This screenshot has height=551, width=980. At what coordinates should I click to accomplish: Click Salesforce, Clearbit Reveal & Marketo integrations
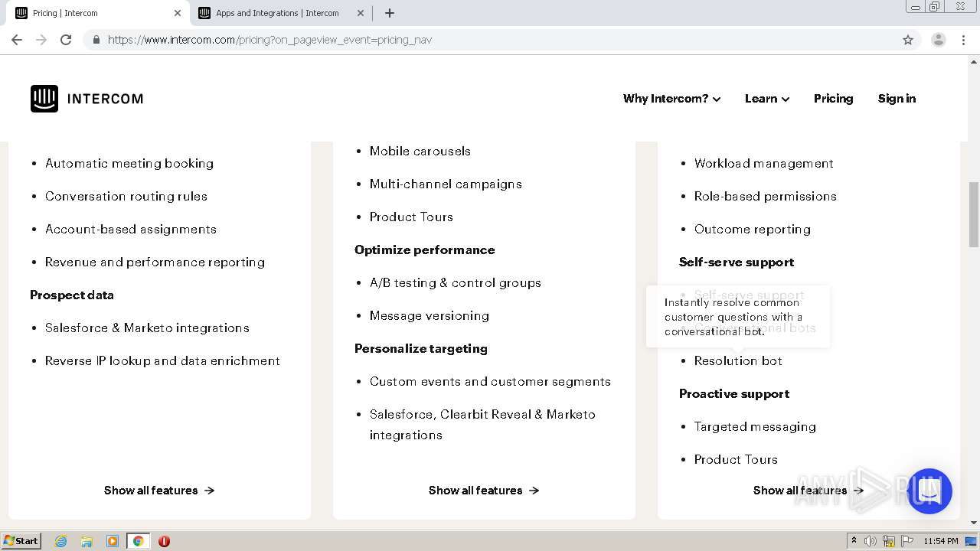coord(482,424)
